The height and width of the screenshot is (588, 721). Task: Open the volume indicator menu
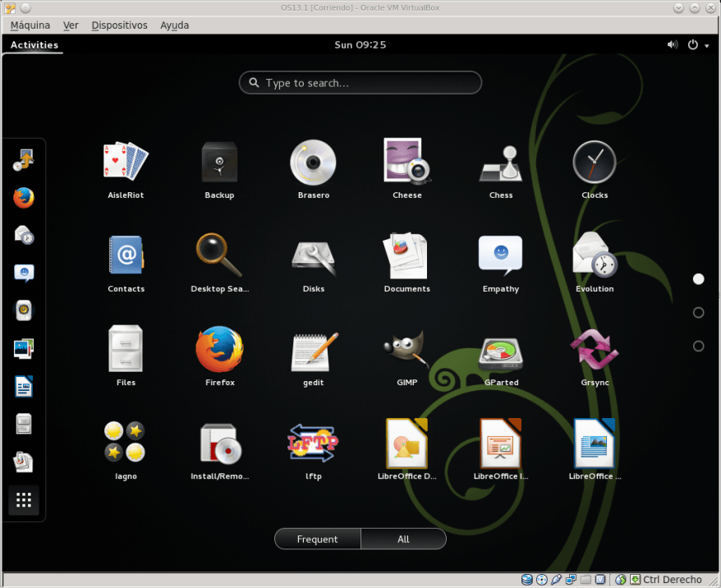click(x=673, y=45)
